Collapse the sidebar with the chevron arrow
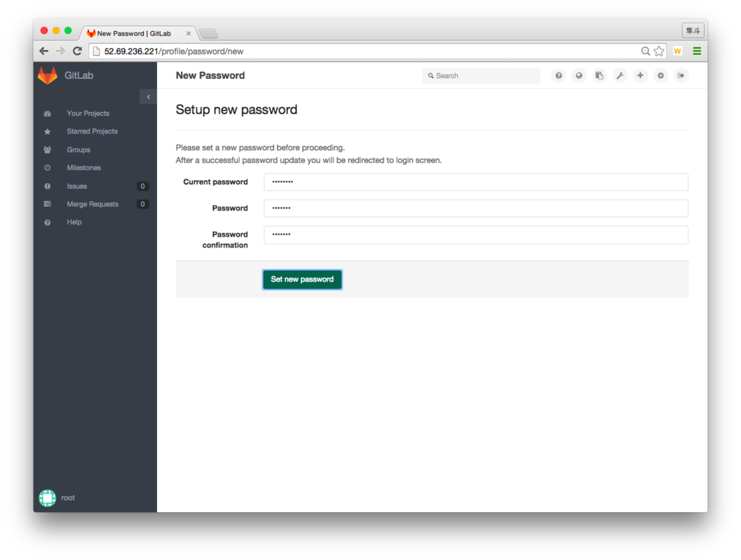 tap(148, 97)
